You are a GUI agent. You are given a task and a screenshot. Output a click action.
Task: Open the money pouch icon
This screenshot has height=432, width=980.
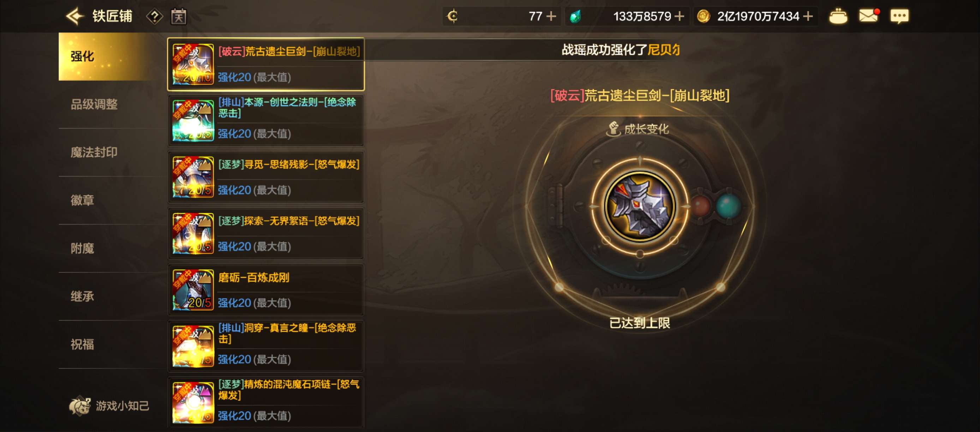(x=838, y=16)
